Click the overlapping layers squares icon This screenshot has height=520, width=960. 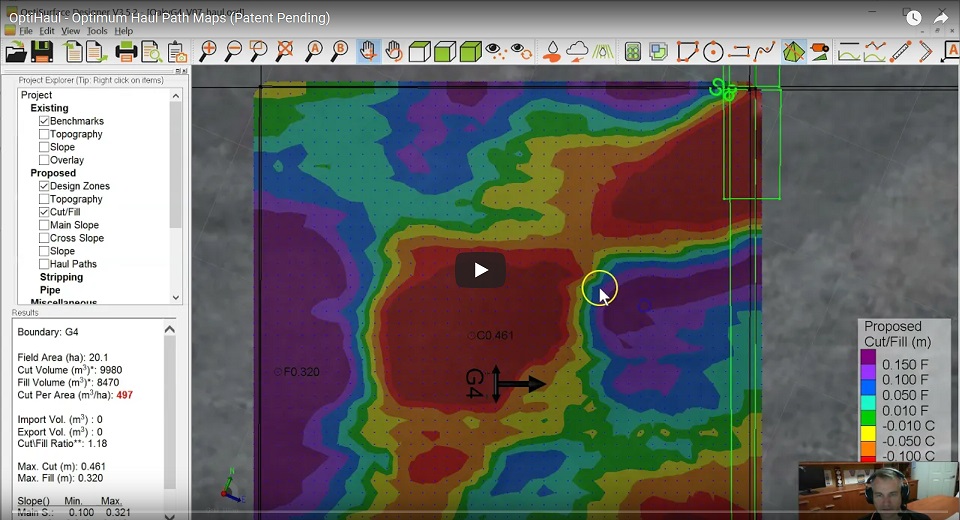point(658,51)
